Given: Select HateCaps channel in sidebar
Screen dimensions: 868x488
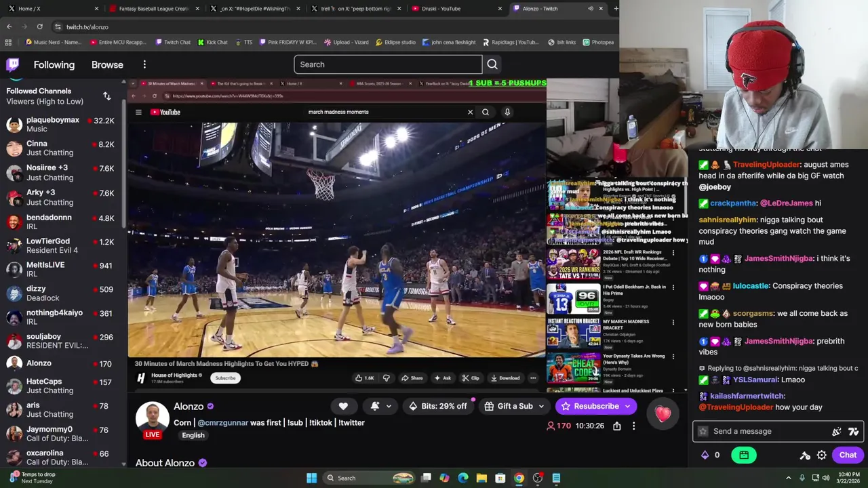Looking at the screenshot, I should coord(62,386).
